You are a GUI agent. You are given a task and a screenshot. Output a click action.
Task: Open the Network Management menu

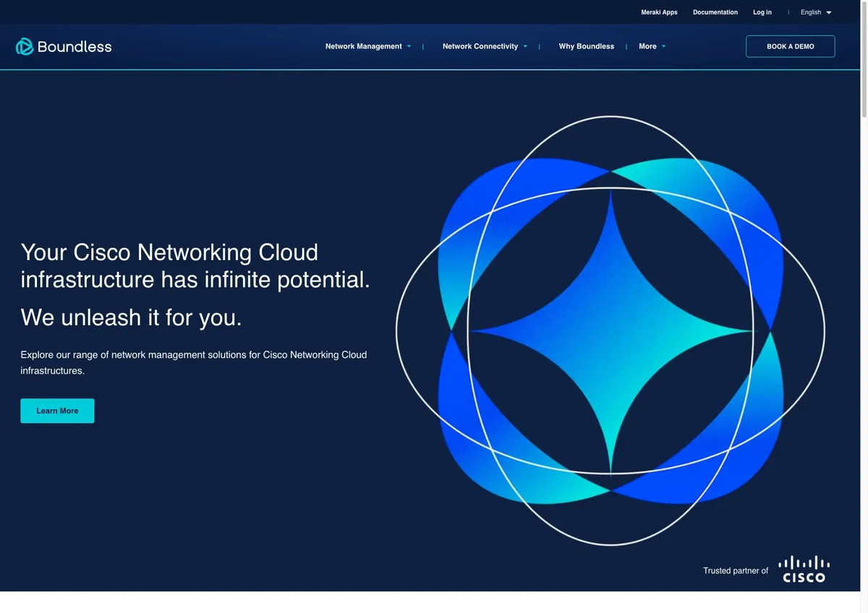pyautogui.click(x=363, y=46)
